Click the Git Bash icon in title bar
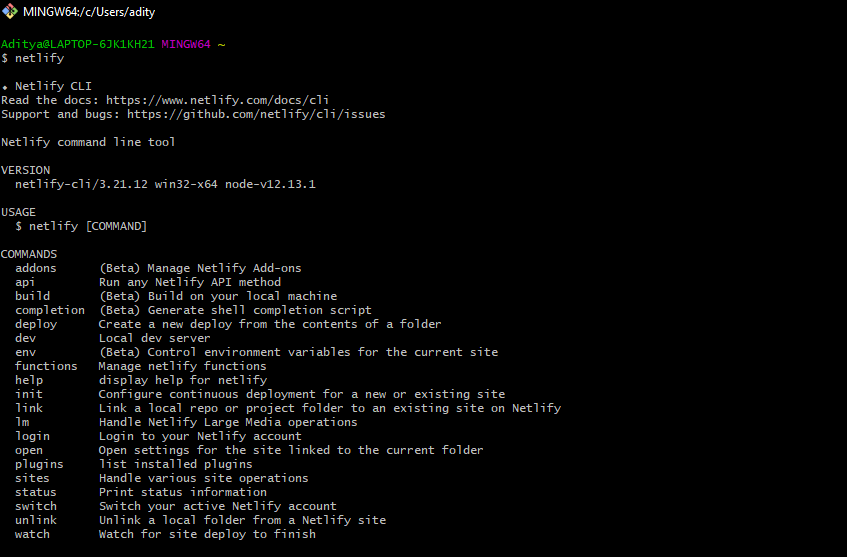The image size is (847, 557). pos(10,11)
